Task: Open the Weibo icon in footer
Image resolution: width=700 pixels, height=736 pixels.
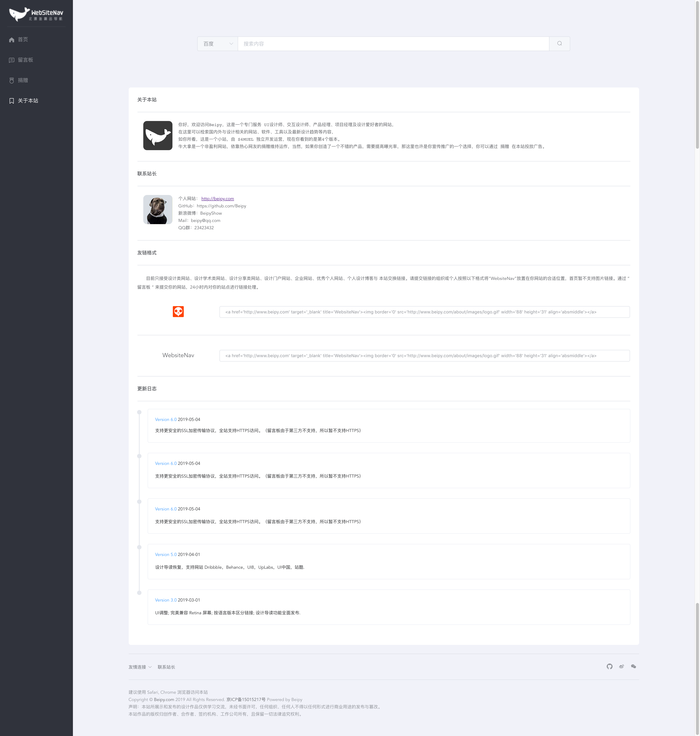Action: pos(621,666)
